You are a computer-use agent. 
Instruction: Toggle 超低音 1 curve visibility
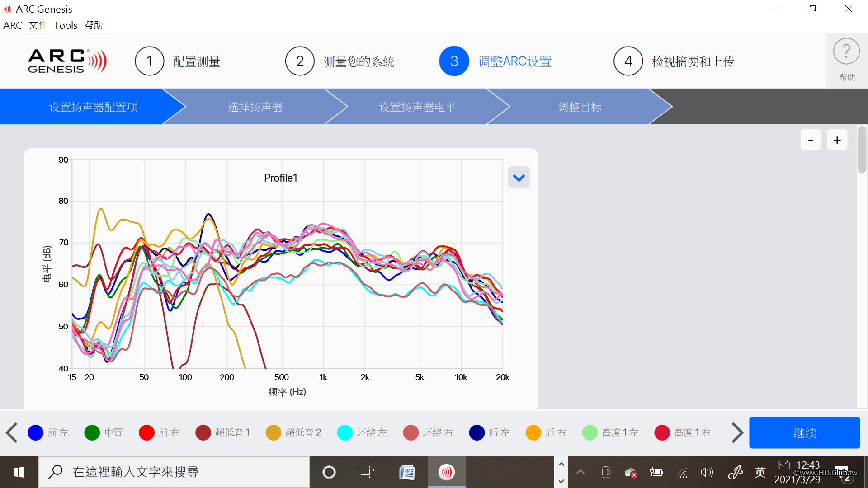click(x=203, y=432)
